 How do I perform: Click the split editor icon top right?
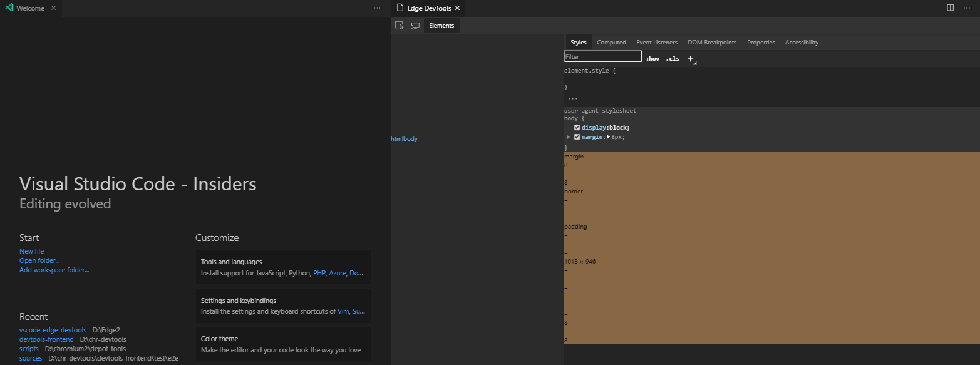[x=949, y=8]
